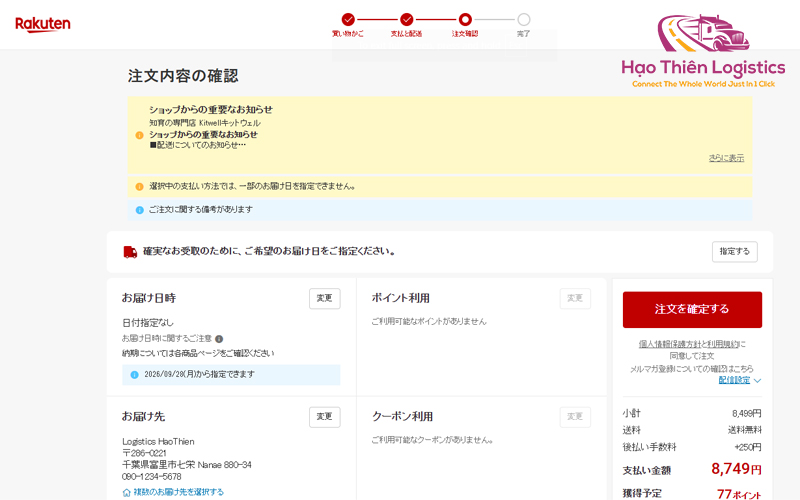Image resolution: width=800 pixels, height=500 pixels.
Task: Click the +250円 後払い手数料 amount
Action: (748, 447)
